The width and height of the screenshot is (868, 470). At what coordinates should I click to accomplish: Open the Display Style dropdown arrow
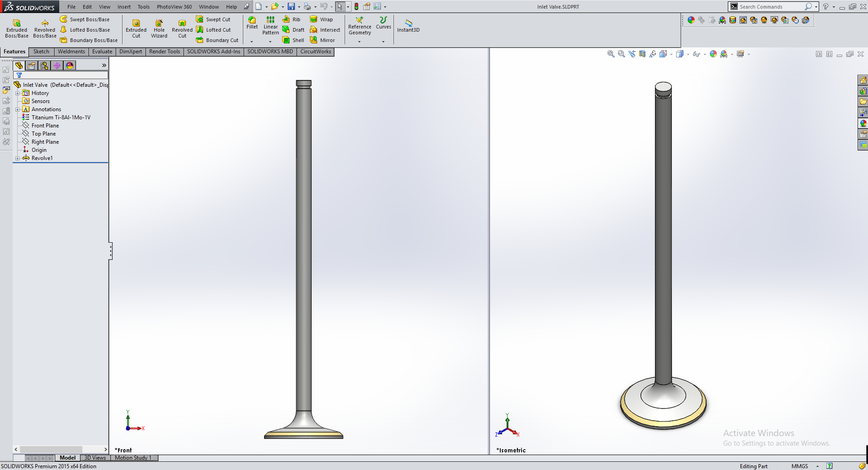pyautogui.click(x=688, y=55)
